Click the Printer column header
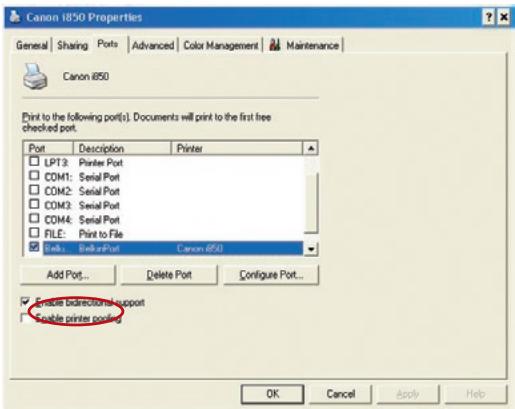 237,148
